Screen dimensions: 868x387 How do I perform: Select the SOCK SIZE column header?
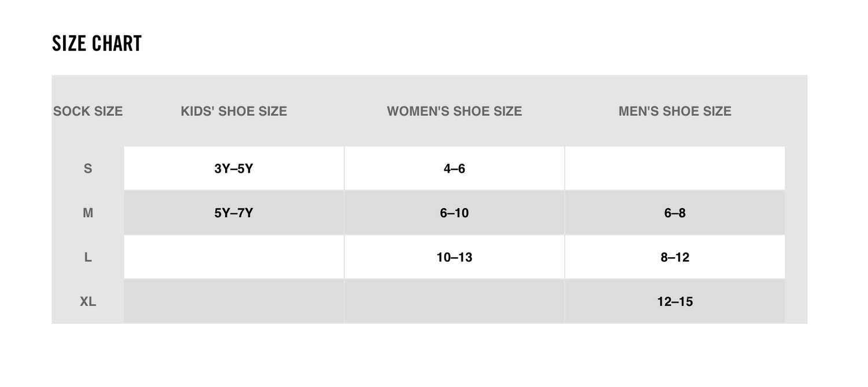point(88,111)
